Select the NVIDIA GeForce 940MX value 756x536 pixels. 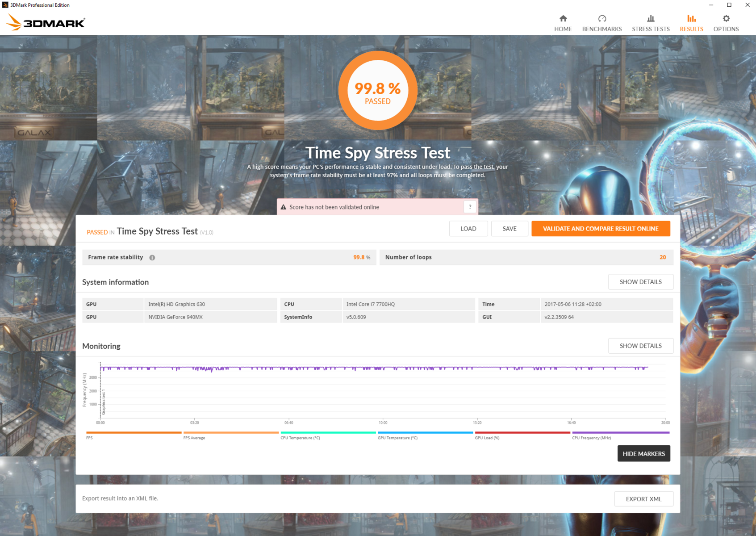click(175, 317)
